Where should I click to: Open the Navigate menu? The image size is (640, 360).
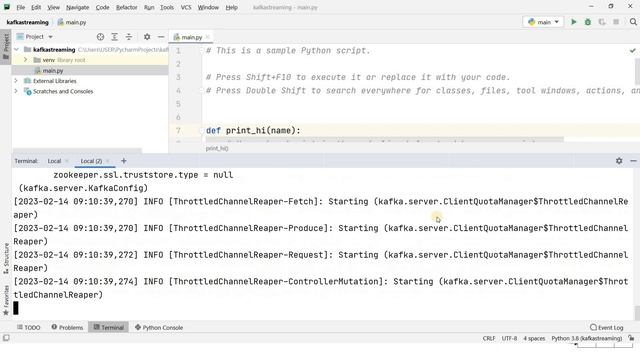click(x=78, y=7)
